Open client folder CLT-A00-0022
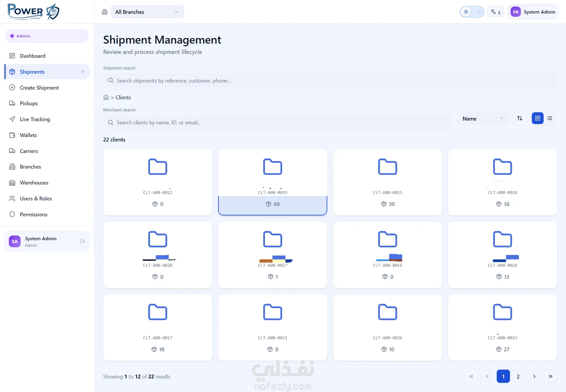 pyautogui.click(x=158, y=182)
